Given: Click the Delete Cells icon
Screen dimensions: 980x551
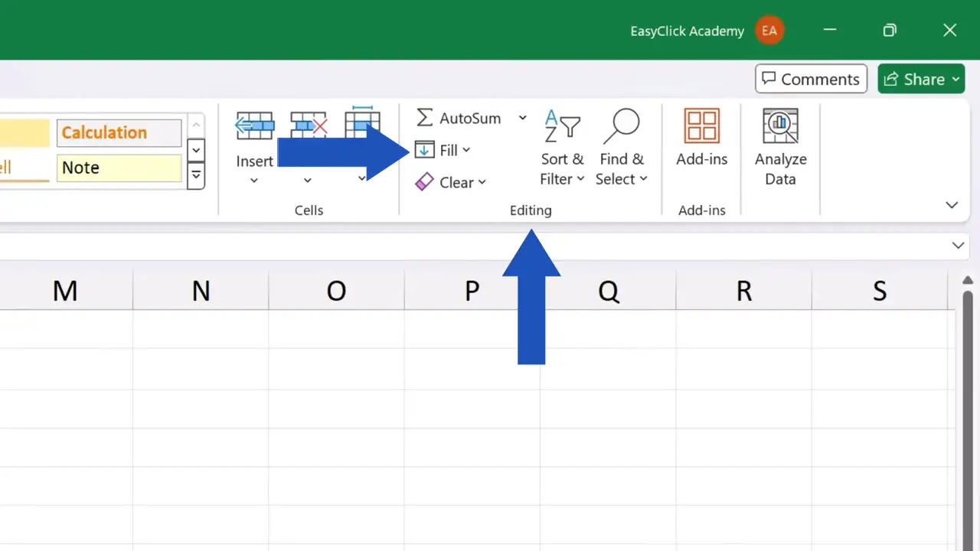Looking at the screenshot, I should pyautogui.click(x=308, y=124).
